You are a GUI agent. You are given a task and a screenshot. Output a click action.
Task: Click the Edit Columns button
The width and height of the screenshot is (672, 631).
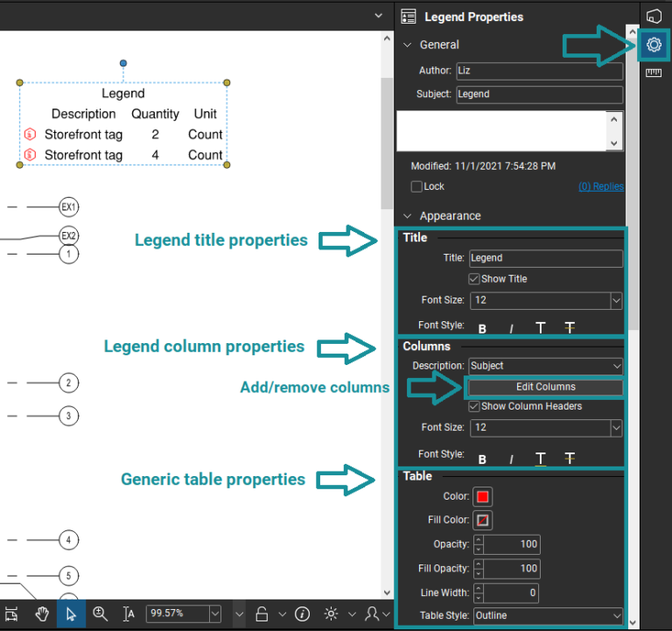pyautogui.click(x=546, y=387)
